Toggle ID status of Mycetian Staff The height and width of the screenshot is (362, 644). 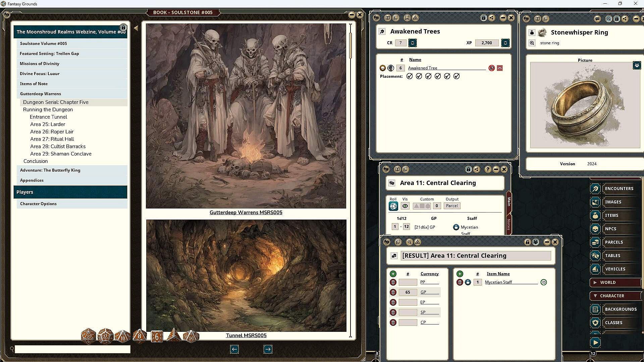pos(544,282)
